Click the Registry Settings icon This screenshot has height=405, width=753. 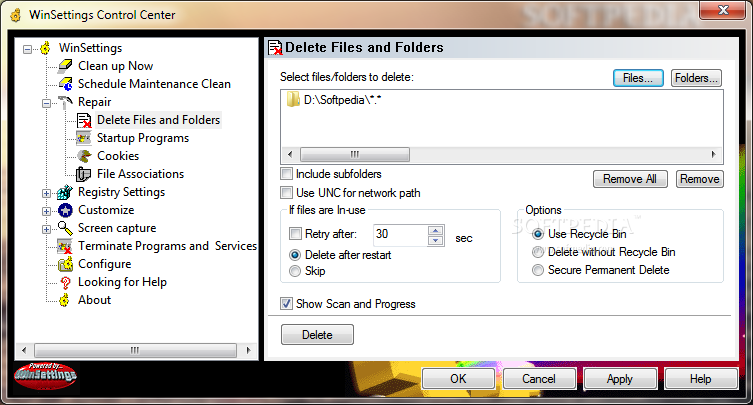(65, 192)
